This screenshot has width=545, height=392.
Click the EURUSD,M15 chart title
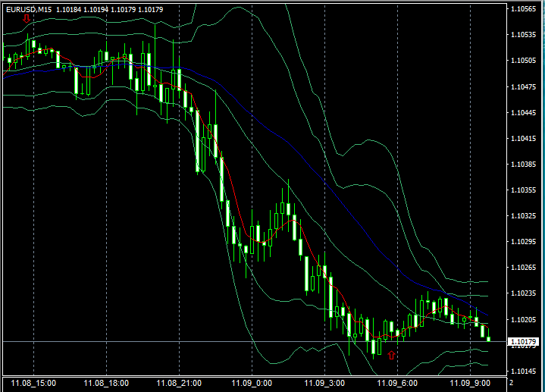(x=29, y=10)
